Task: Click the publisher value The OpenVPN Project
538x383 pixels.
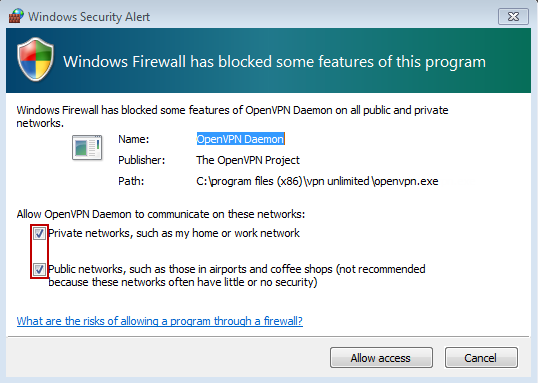Action: click(x=248, y=160)
